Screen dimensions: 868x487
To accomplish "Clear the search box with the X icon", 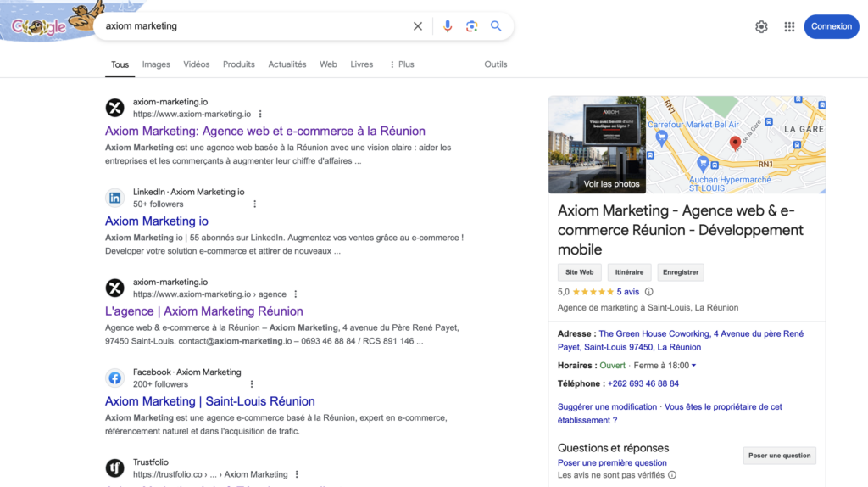I will click(417, 26).
